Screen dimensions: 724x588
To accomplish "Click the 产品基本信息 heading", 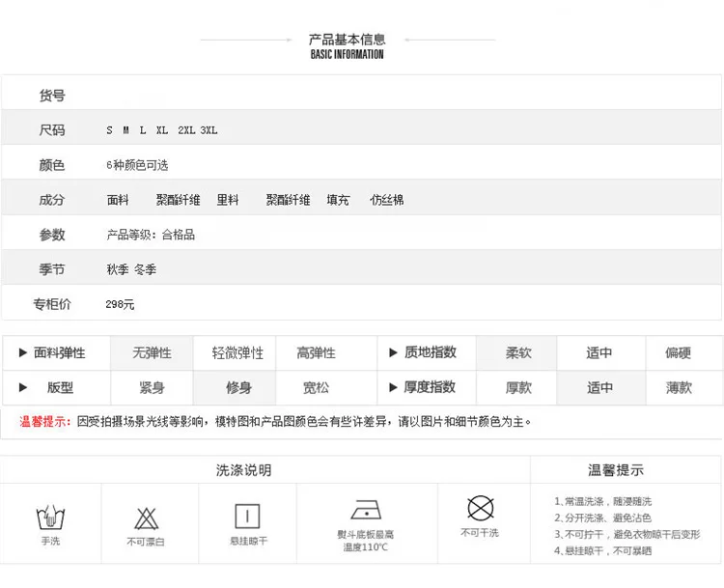I will [347, 40].
